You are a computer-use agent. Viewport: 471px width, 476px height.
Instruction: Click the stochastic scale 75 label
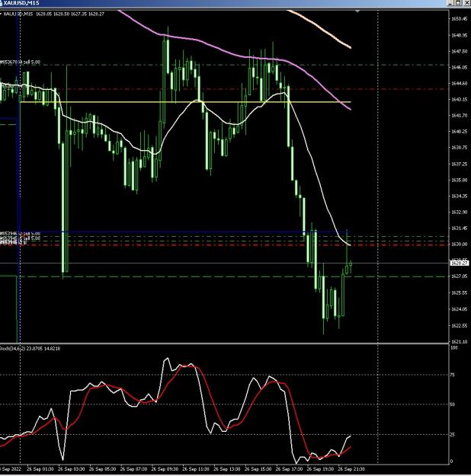click(x=453, y=375)
